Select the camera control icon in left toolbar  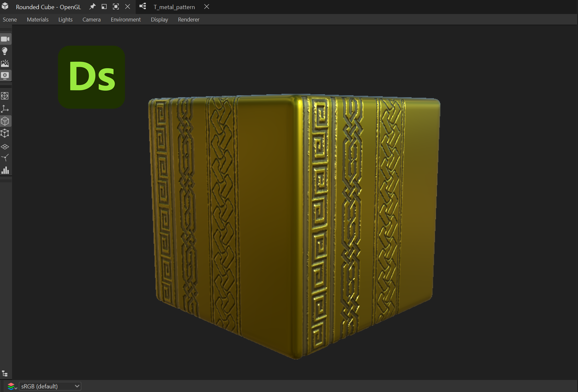click(x=6, y=39)
